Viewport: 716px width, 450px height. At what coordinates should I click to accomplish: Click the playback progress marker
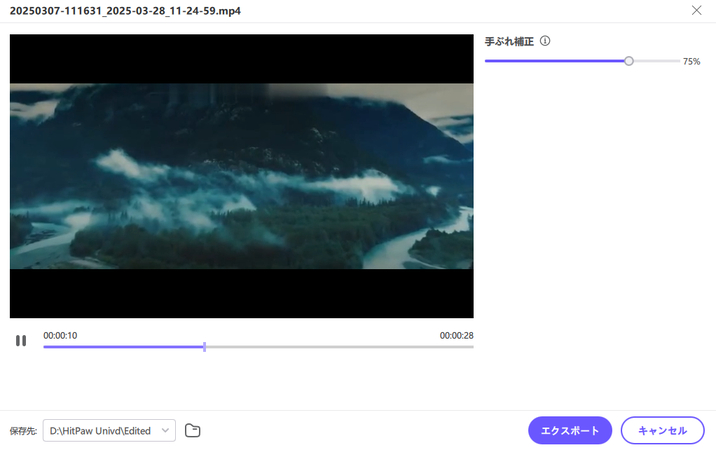205,347
